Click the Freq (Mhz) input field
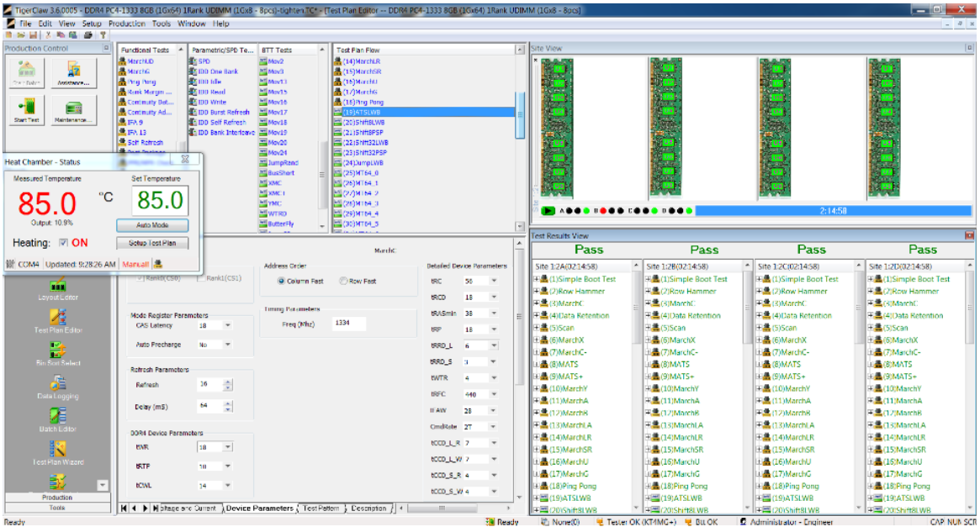Viewport: 980px width, 527px height. 349,323
